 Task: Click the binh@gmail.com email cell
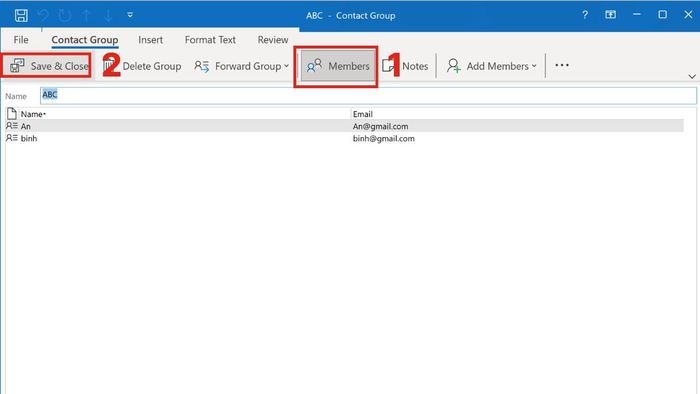(x=383, y=138)
